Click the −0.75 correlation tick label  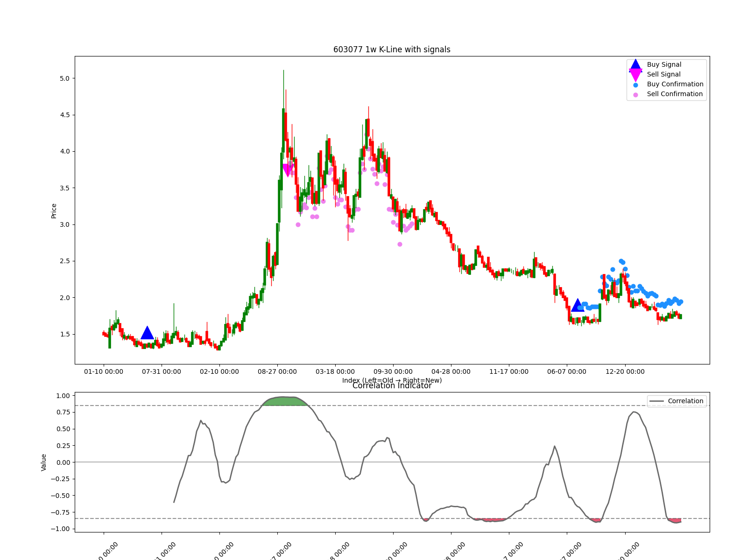point(60,512)
